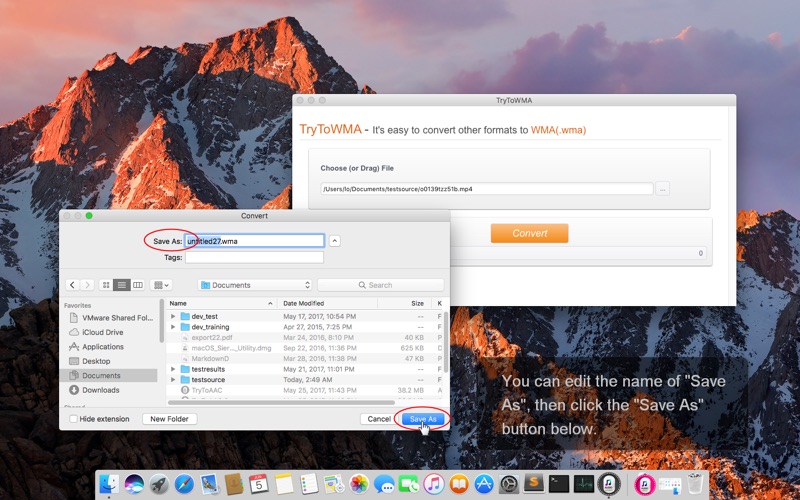Open Siri from the dock
Viewport: 800px width, 500px height.
pos(134,484)
